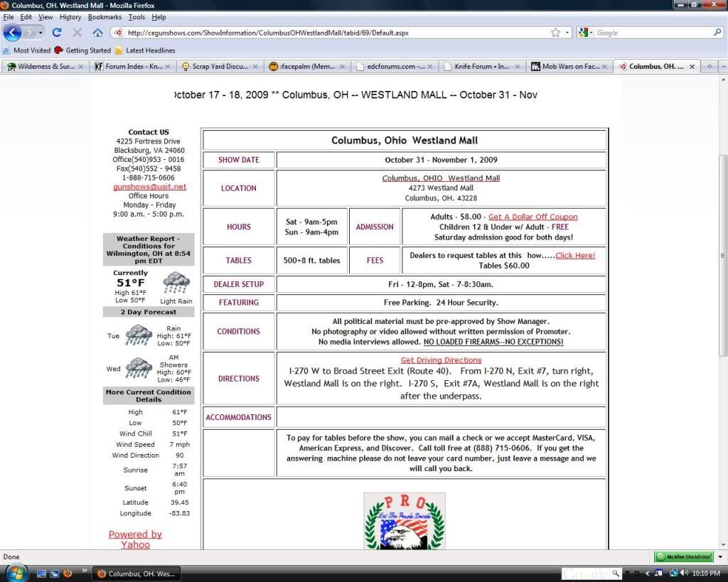Image resolution: width=728 pixels, height=582 pixels.
Task: Open the search engine selector dropdown
Action: coord(586,33)
